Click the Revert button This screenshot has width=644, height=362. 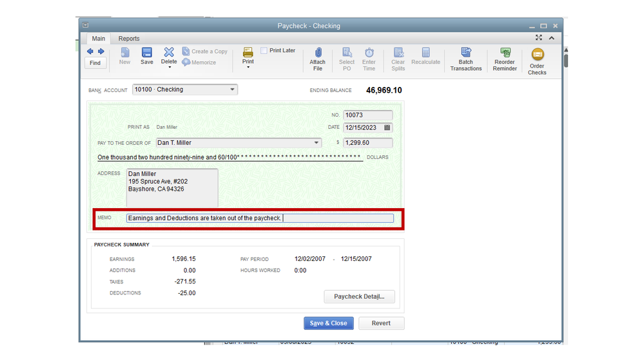tap(381, 323)
